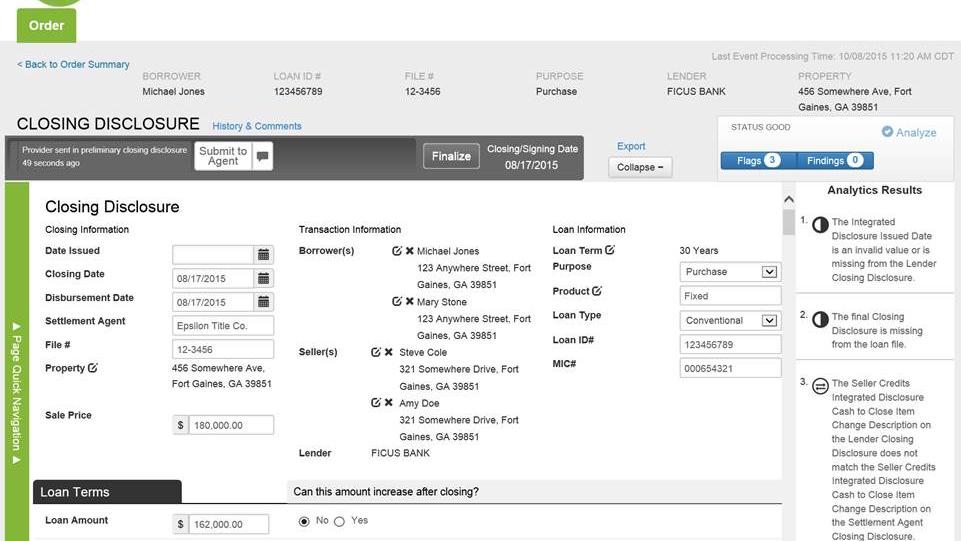Viewport: 961px width, 541px height.
Task: Select No for loan amount increase
Action: pyautogui.click(x=305, y=521)
